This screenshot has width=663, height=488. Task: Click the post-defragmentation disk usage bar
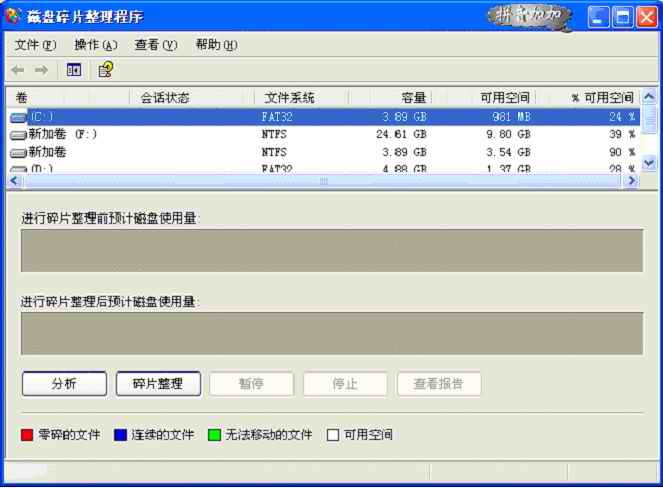pos(332,333)
